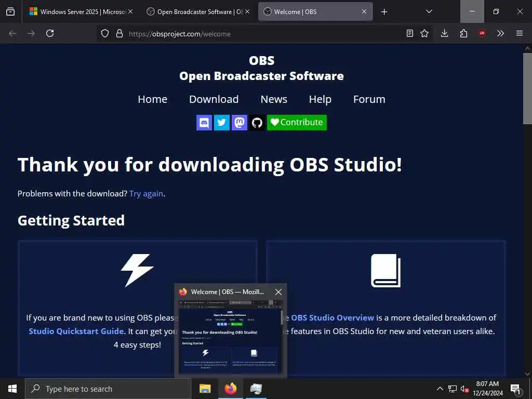Go to Home in OBS navigation

(x=152, y=99)
